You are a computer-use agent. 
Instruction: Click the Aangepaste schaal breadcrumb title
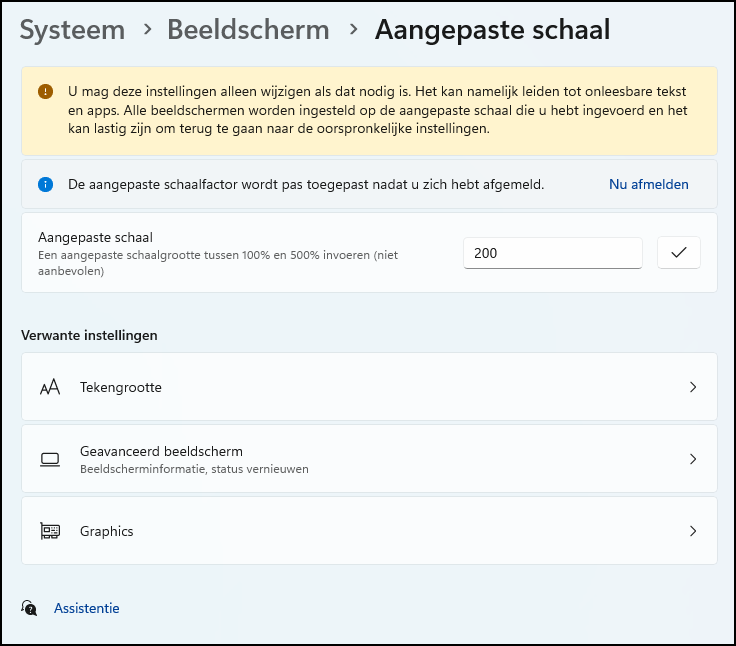tap(492, 30)
